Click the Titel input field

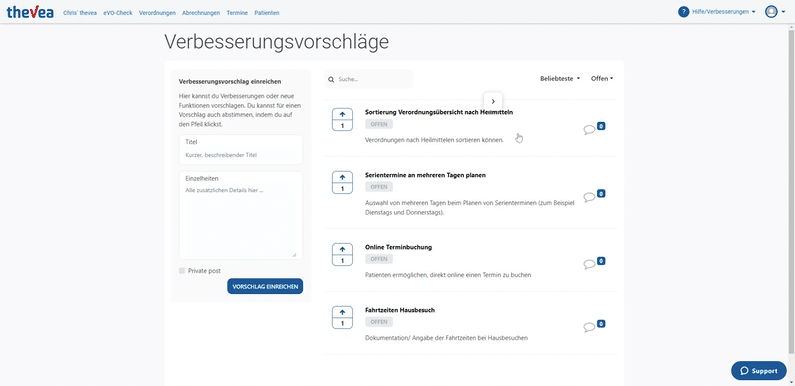tap(241, 150)
